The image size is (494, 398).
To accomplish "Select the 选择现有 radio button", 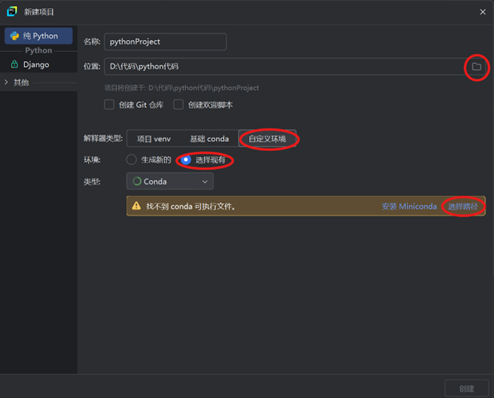I will (x=186, y=160).
